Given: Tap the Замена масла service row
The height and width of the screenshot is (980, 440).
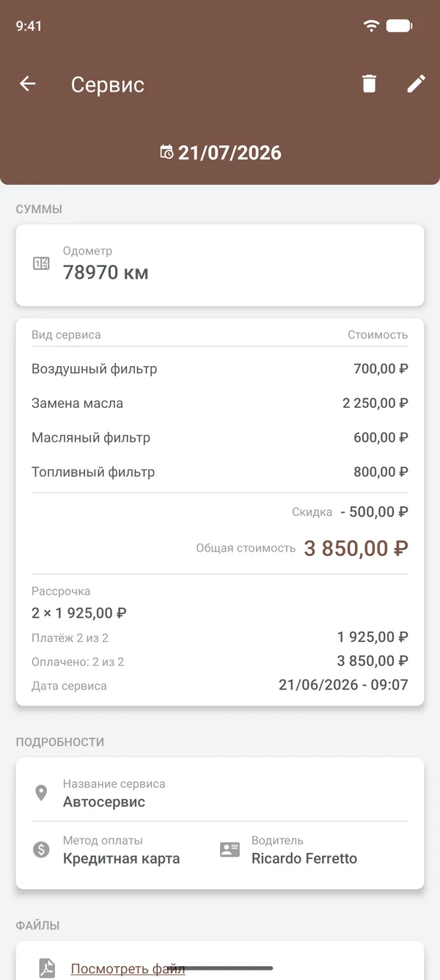Looking at the screenshot, I should click(220, 403).
